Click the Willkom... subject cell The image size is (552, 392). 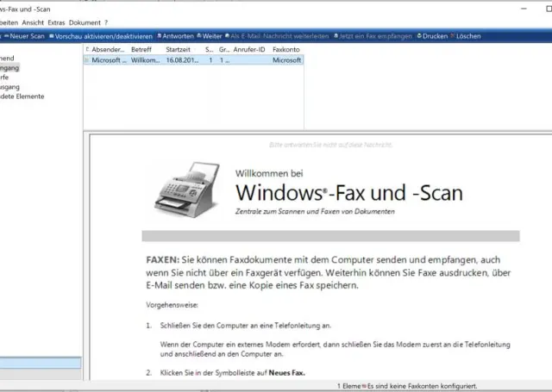tap(146, 60)
